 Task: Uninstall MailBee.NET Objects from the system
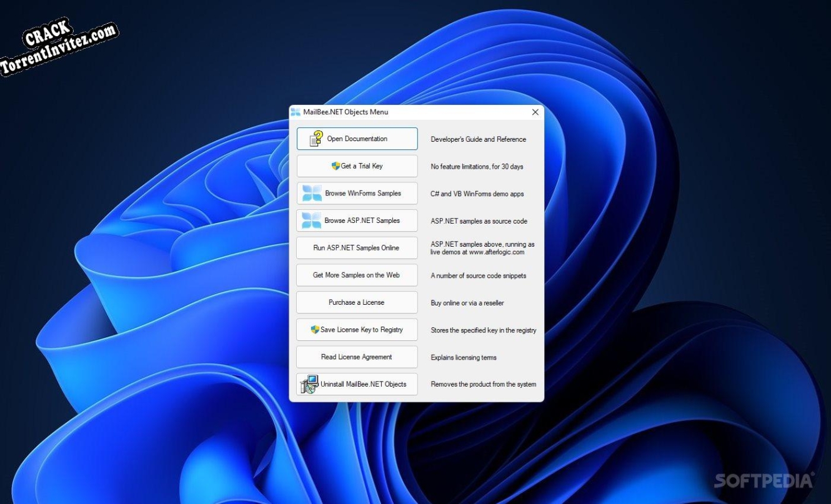pos(357,384)
